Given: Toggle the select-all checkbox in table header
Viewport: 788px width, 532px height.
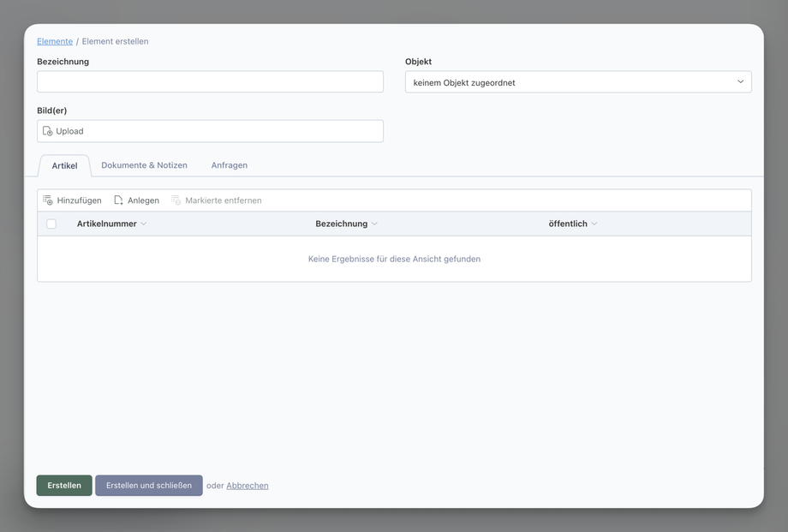Looking at the screenshot, I should pyautogui.click(x=51, y=224).
